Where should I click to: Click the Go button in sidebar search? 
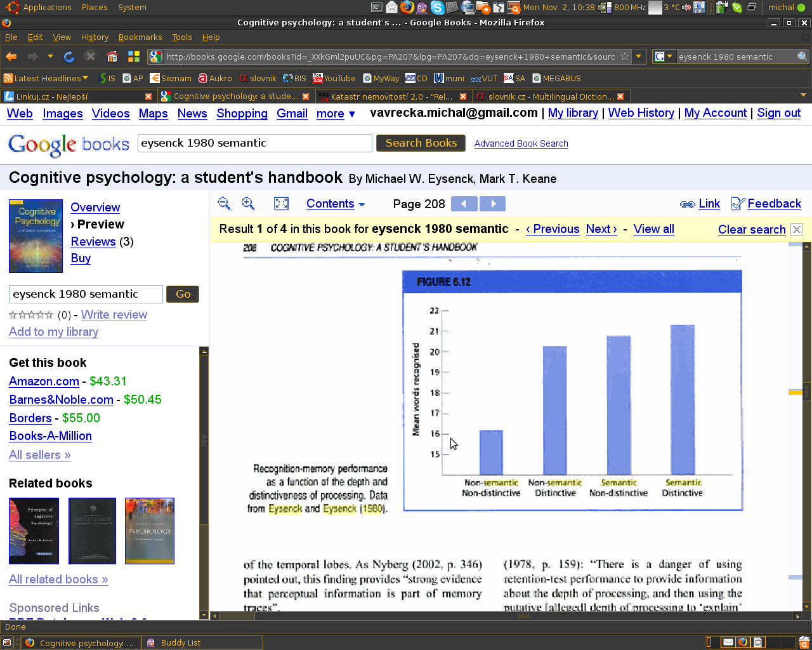[x=183, y=294]
